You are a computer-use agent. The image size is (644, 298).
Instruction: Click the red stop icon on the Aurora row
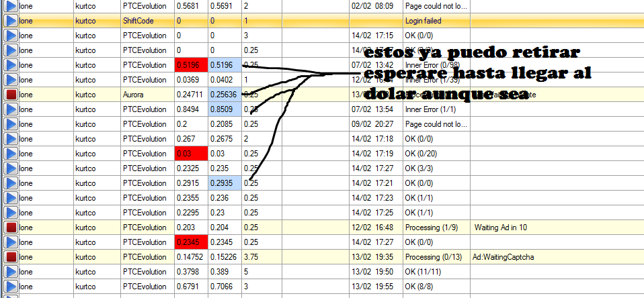click(11, 95)
